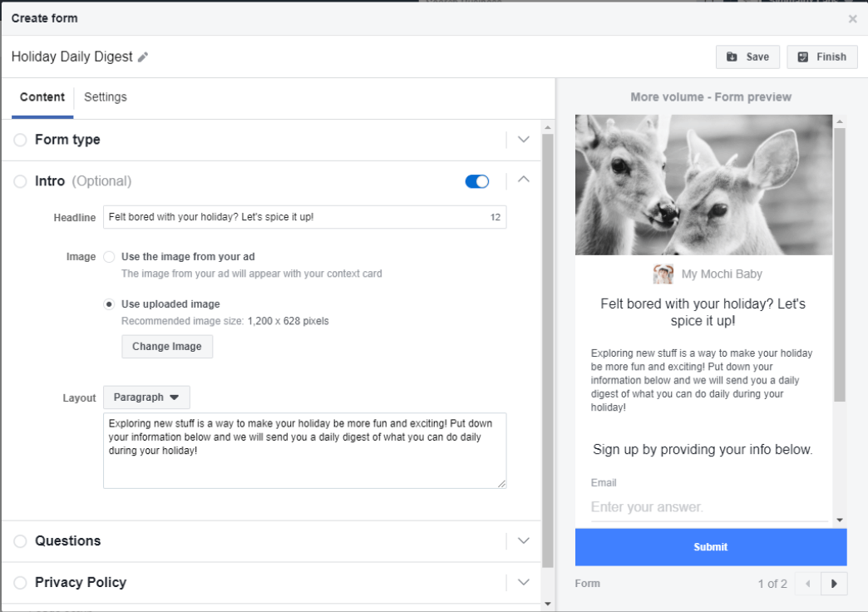Viewport: 868px width, 612px height.
Task: Click the preview vertical scrollbar thumb
Action: [840, 264]
